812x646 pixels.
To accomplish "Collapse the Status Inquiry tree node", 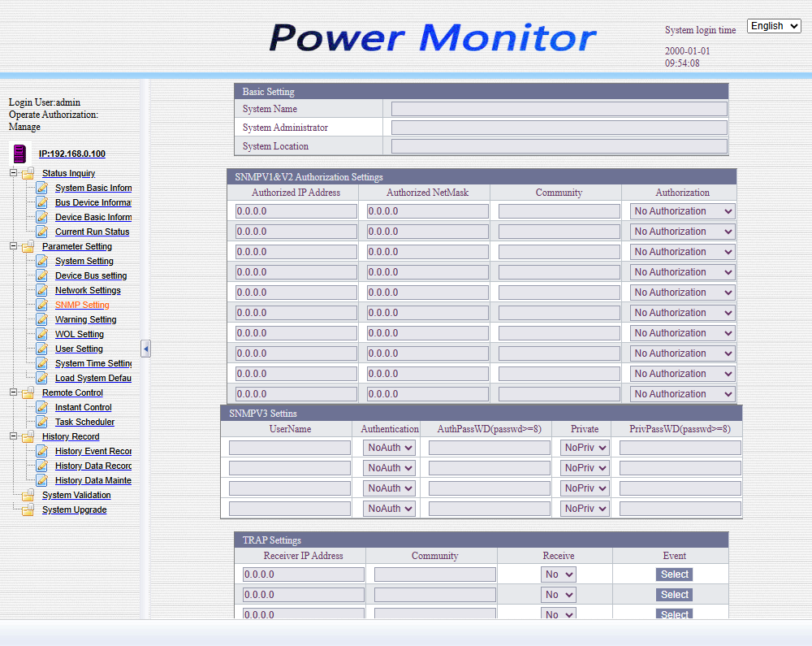I will tap(13, 173).
